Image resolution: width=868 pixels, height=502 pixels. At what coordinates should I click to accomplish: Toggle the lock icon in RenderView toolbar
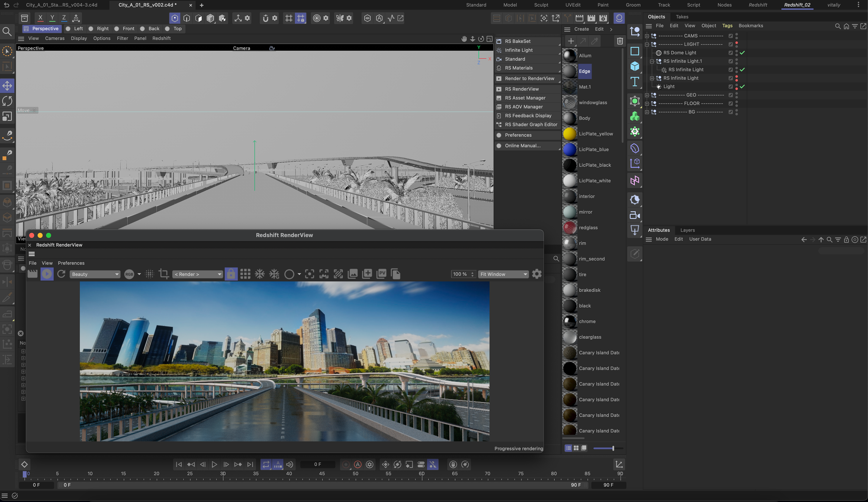coord(231,274)
